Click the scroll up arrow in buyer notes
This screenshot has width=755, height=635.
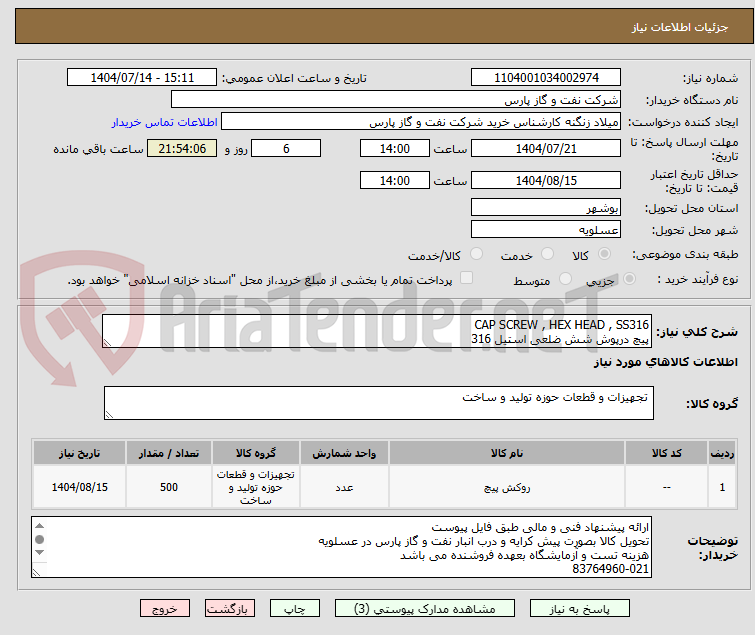pos(39,526)
